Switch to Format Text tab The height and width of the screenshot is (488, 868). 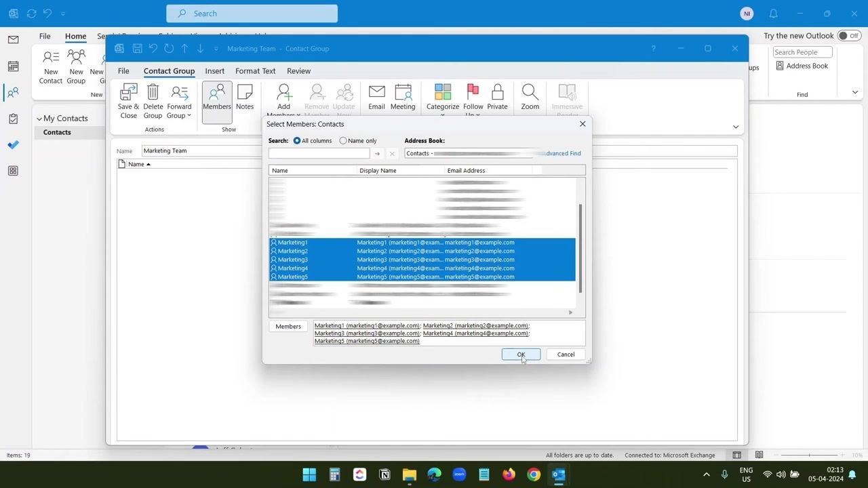[x=256, y=71]
